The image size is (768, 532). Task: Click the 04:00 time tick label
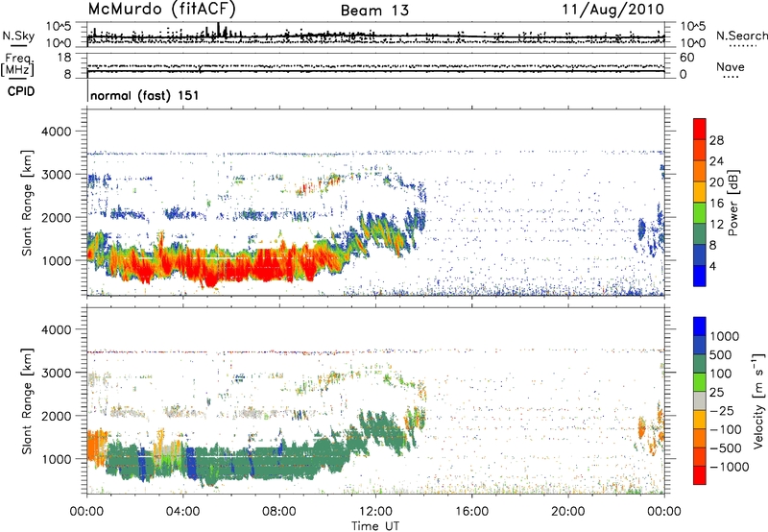coord(182,512)
